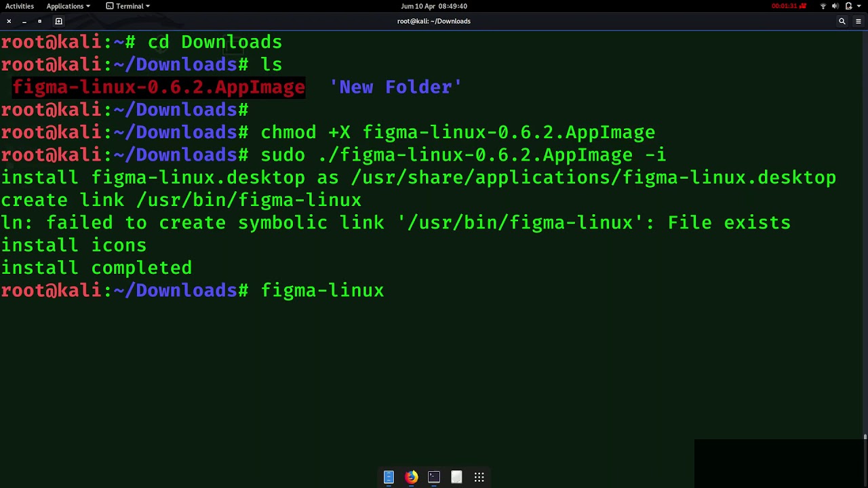This screenshot has height=488, width=868.
Task: Launch Firefox from the dock
Action: 412,477
